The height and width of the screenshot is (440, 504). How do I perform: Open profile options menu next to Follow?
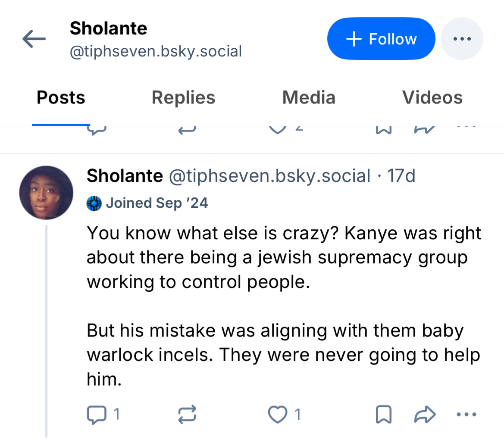point(462,39)
